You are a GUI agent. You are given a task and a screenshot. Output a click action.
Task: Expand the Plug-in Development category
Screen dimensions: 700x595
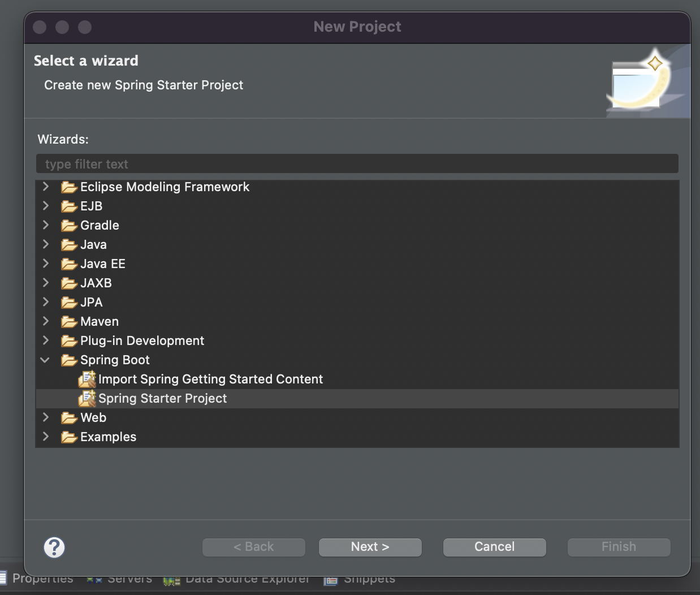(x=46, y=340)
